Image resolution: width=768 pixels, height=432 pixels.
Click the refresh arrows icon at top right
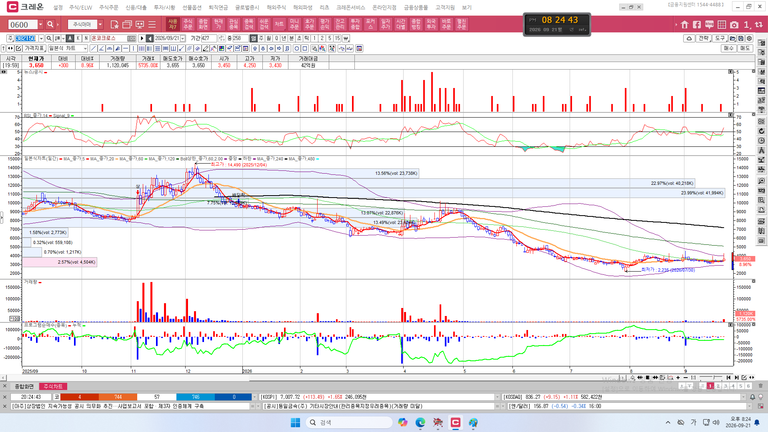(760, 24)
